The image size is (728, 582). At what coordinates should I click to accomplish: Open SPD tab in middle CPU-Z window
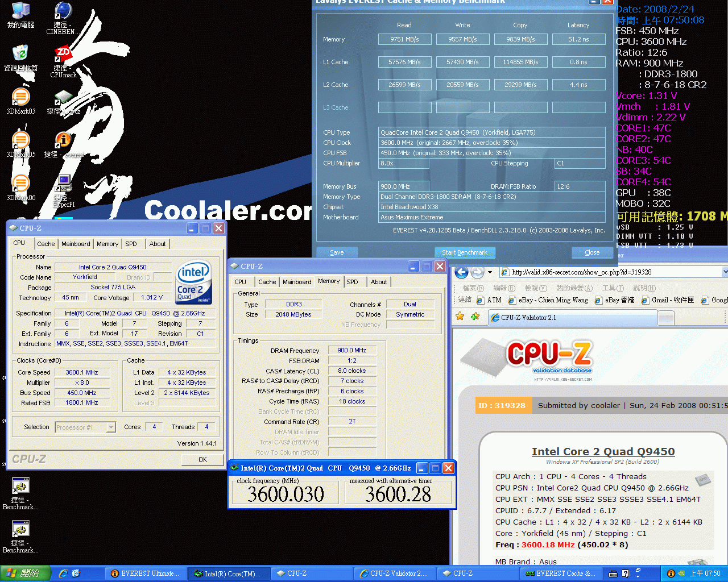coord(353,282)
